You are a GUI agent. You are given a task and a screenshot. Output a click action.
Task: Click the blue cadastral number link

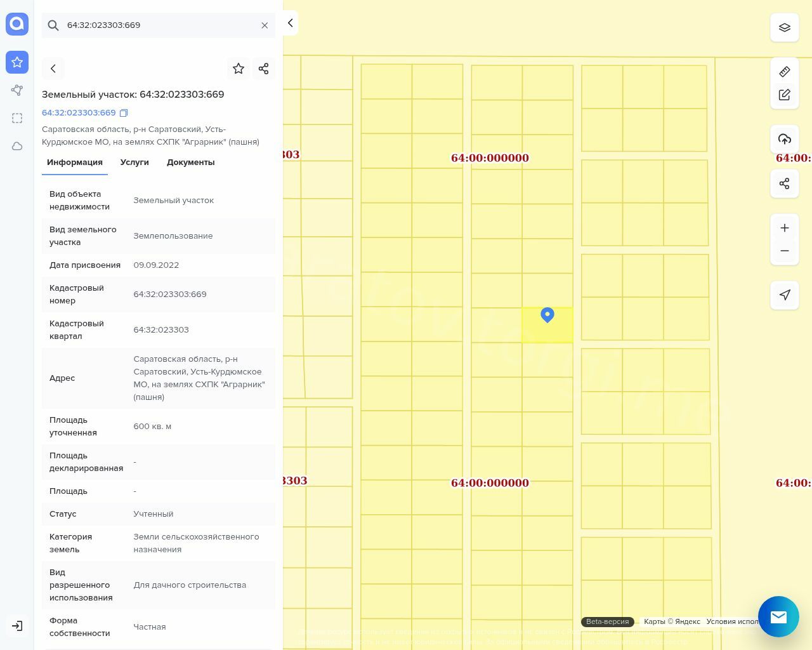coord(79,113)
